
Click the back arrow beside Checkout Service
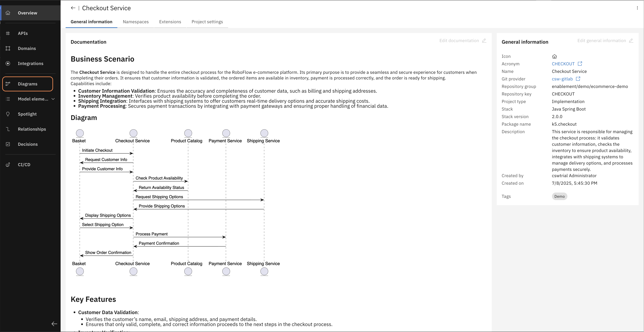point(73,8)
